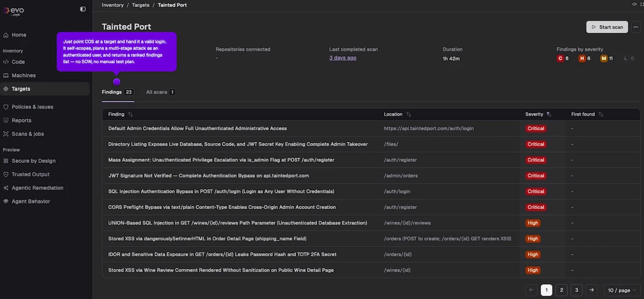Open Agentic Remediation via its sparkle icon
Screen dimensions: 644x299
[6, 188]
